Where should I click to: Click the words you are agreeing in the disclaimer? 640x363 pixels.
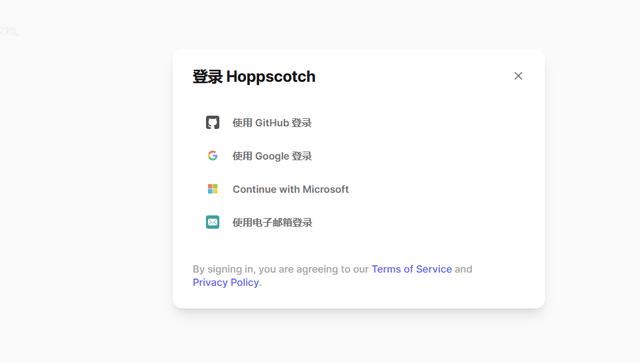point(298,269)
